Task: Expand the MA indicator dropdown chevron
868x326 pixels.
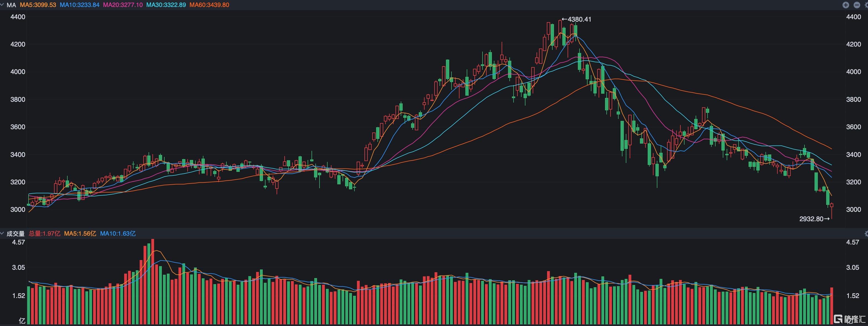Action: [x=2, y=5]
